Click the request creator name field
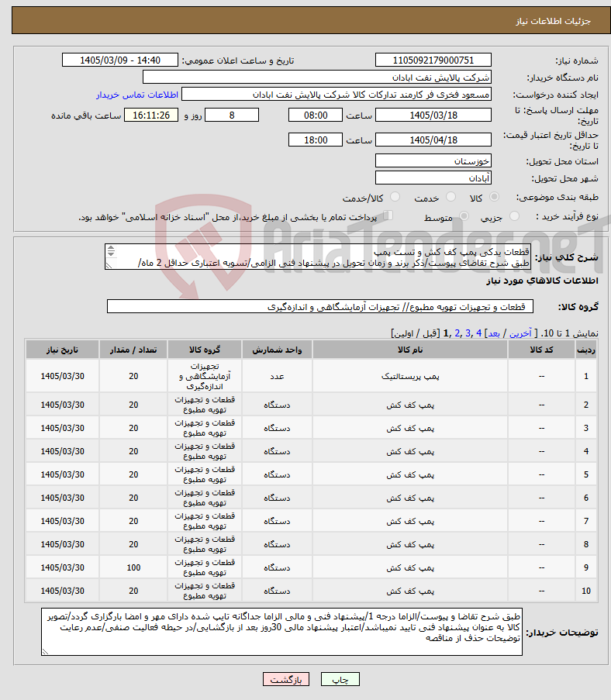This screenshot has height=700, width=611. [x=337, y=95]
